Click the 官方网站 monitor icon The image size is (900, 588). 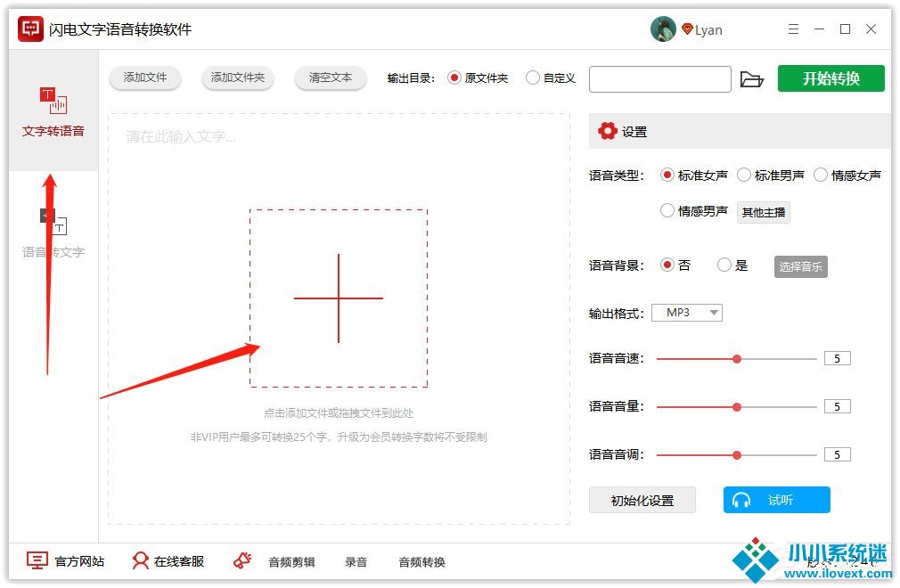pyautogui.click(x=37, y=560)
